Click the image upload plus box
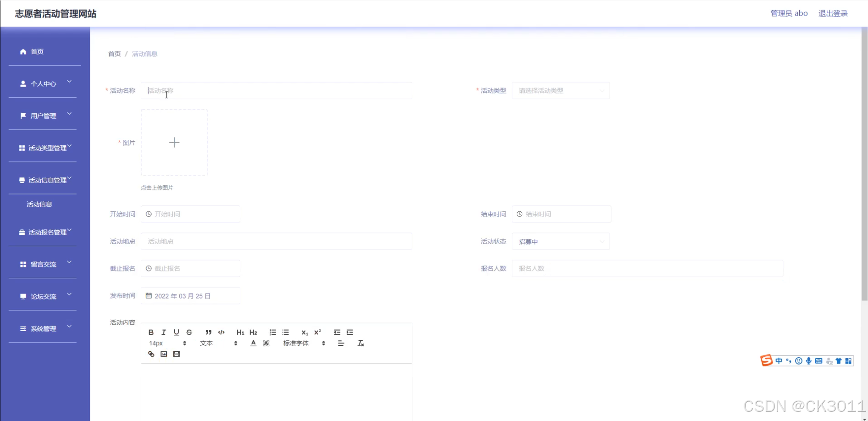The width and height of the screenshot is (868, 421). click(174, 143)
